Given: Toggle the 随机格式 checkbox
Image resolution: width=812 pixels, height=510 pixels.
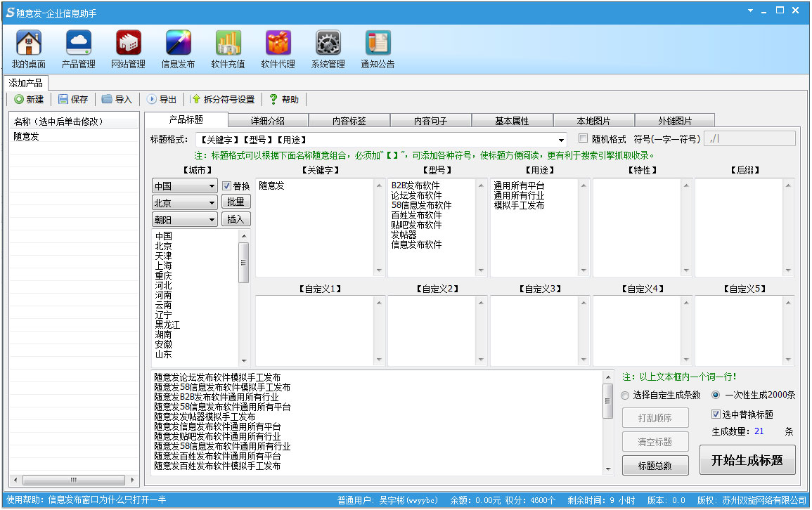Looking at the screenshot, I should click(x=583, y=138).
